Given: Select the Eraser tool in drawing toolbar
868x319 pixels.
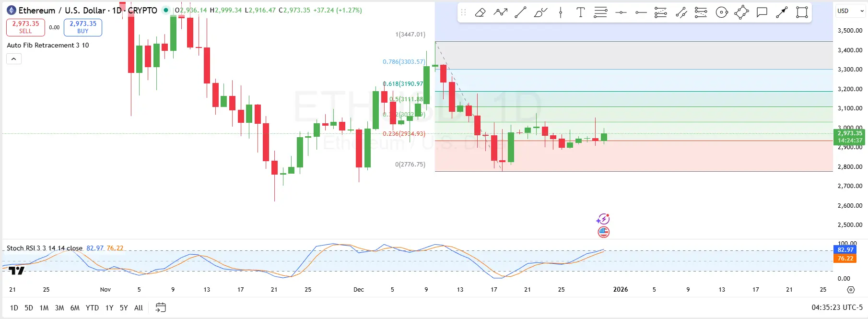Looking at the screenshot, I should click(480, 12).
